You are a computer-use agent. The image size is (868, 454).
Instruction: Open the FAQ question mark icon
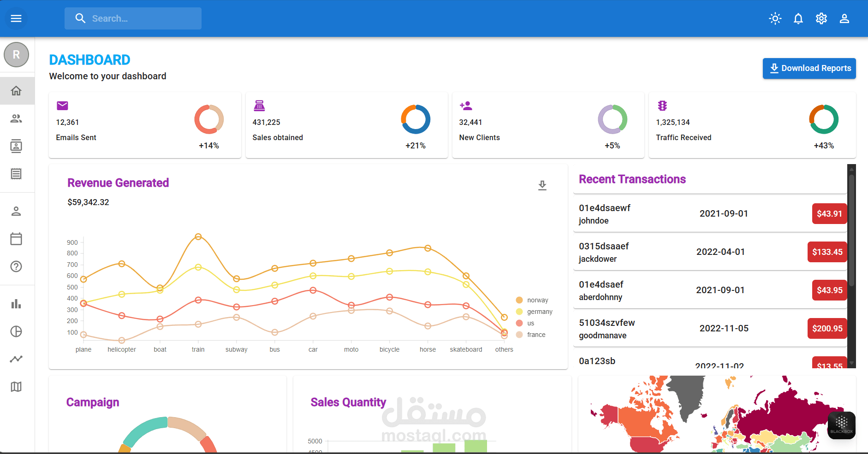(x=17, y=266)
